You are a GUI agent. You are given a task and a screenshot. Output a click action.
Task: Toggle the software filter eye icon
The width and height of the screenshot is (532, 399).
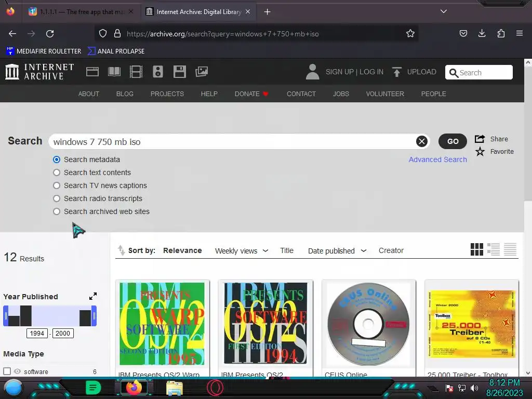[x=17, y=371]
